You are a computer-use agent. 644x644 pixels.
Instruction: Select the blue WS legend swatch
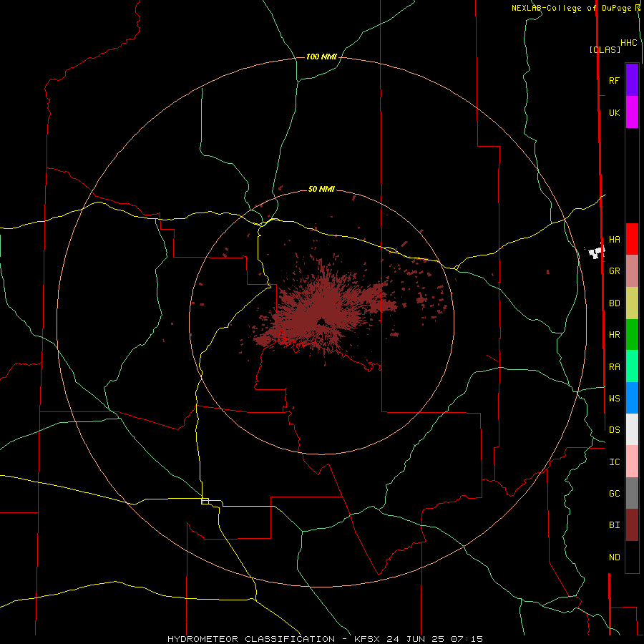click(632, 398)
